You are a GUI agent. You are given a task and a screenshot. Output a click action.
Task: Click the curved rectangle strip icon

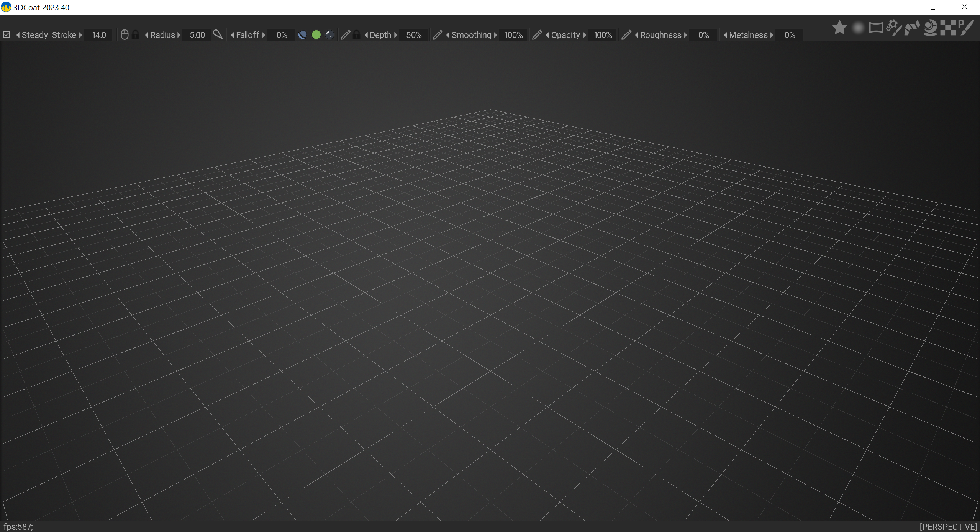click(x=876, y=28)
